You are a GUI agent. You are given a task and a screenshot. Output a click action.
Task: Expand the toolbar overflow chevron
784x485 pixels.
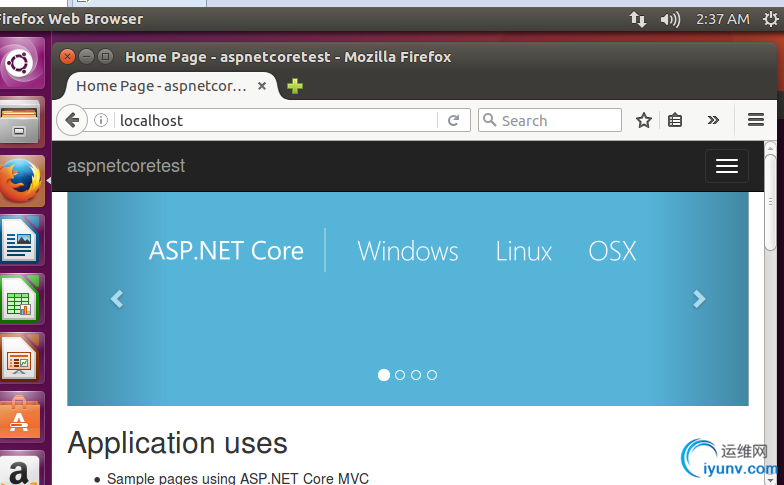click(713, 120)
